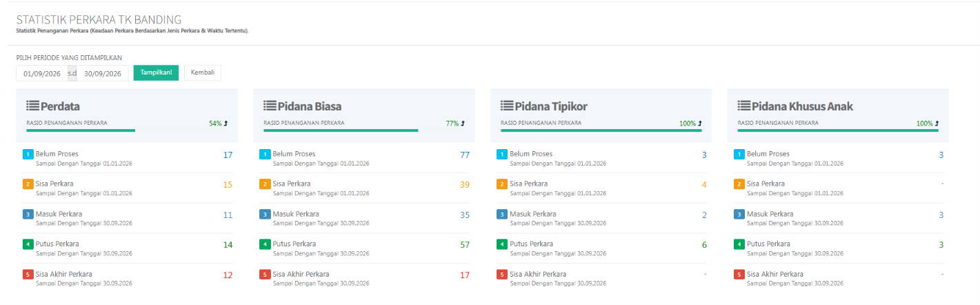The width and height of the screenshot is (980, 305).
Task: Click Sisa Akhir Perkara label in Pidana Khusus Anak
Action: click(775, 274)
